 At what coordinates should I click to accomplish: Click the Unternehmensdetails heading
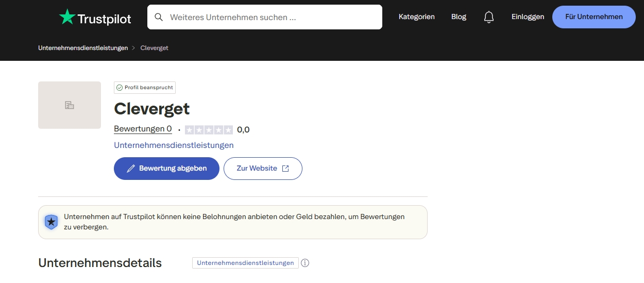pos(100,263)
